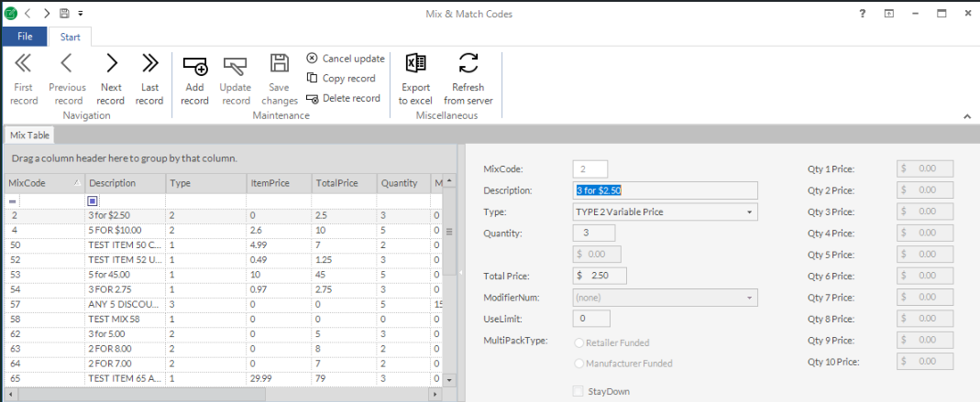Delete the current record
Screen dimensions: 980x402
pyautogui.click(x=344, y=99)
